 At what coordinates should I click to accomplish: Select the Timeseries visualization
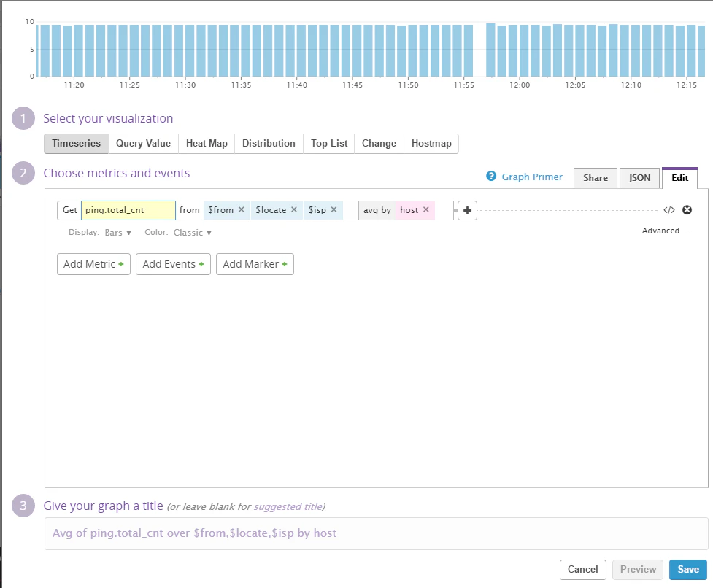click(76, 144)
